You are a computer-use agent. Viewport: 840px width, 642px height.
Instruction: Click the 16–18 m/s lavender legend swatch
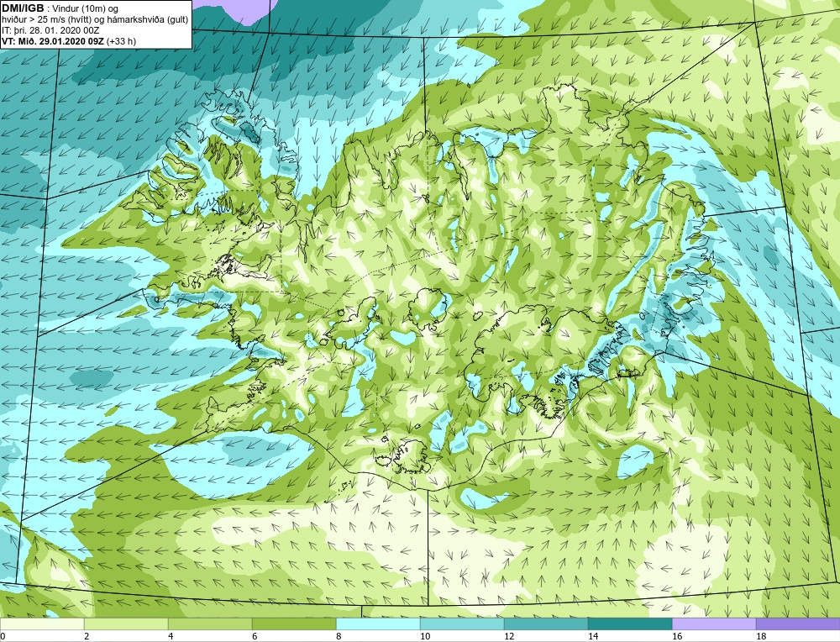pyautogui.click(x=714, y=624)
